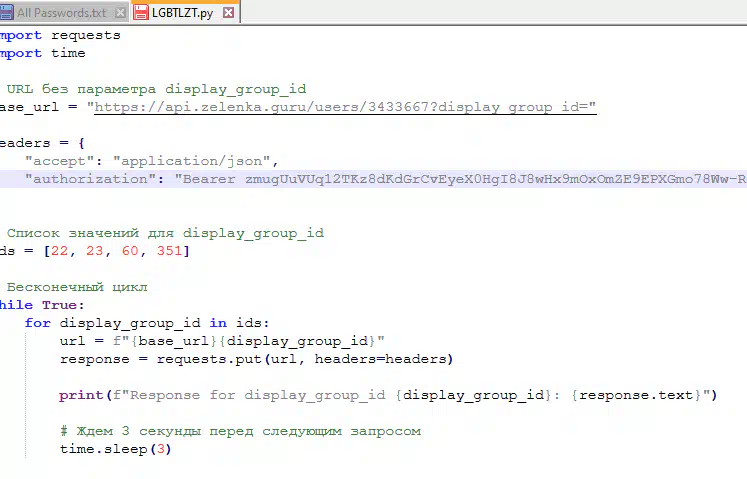Click the number 22 in ids list
The width and height of the screenshot is (747, 479).
(x=60, y=251)
